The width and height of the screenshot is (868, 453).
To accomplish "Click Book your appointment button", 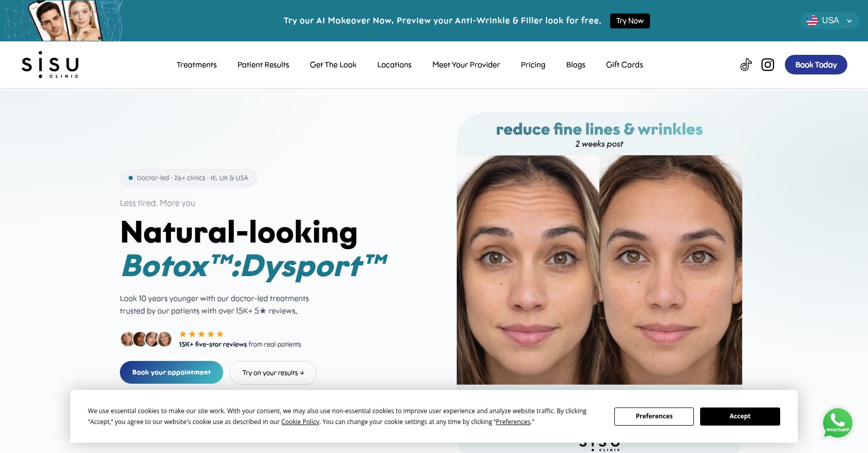I will 172,372.
